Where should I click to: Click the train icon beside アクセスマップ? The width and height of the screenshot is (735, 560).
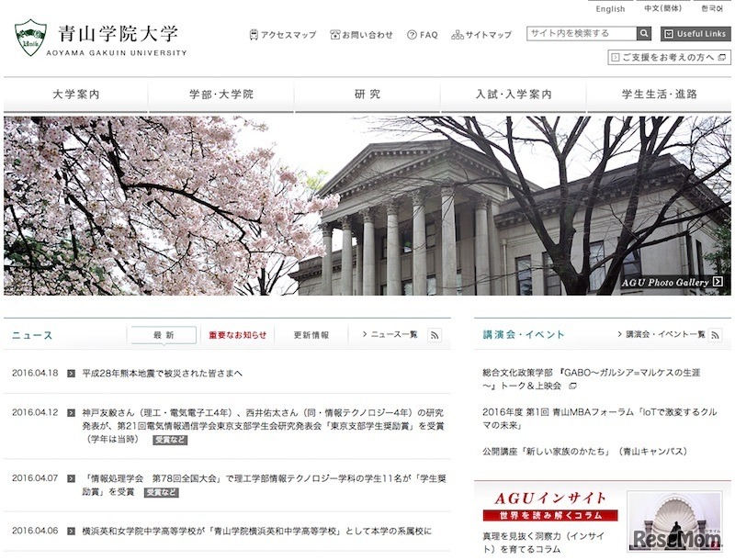pyautogui.click(x=254, y=35)
